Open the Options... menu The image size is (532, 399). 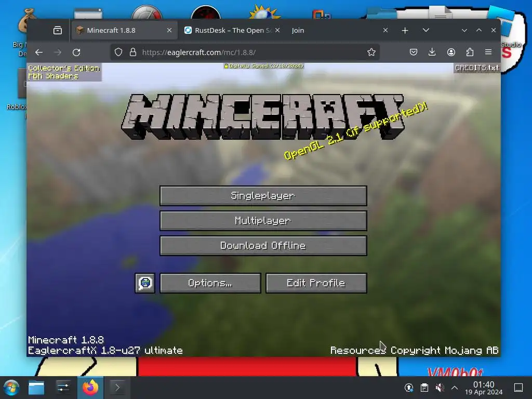click(210, 283)
